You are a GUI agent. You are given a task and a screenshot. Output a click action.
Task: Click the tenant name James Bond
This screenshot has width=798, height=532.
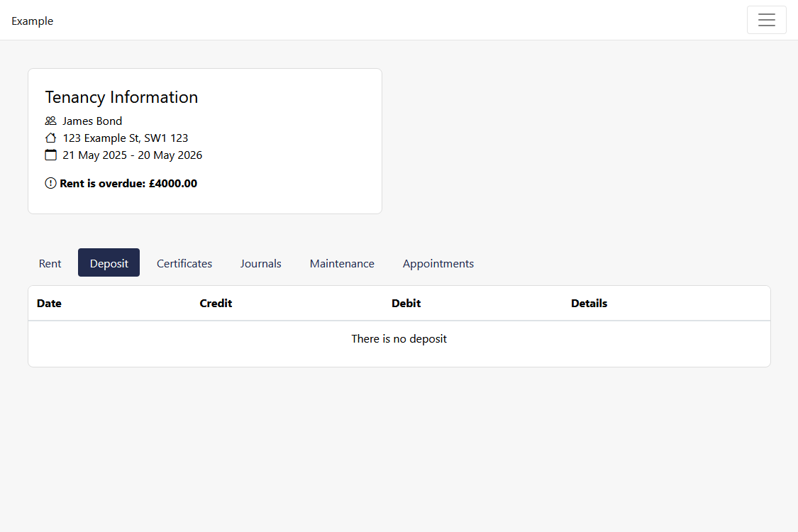[92, 121]
